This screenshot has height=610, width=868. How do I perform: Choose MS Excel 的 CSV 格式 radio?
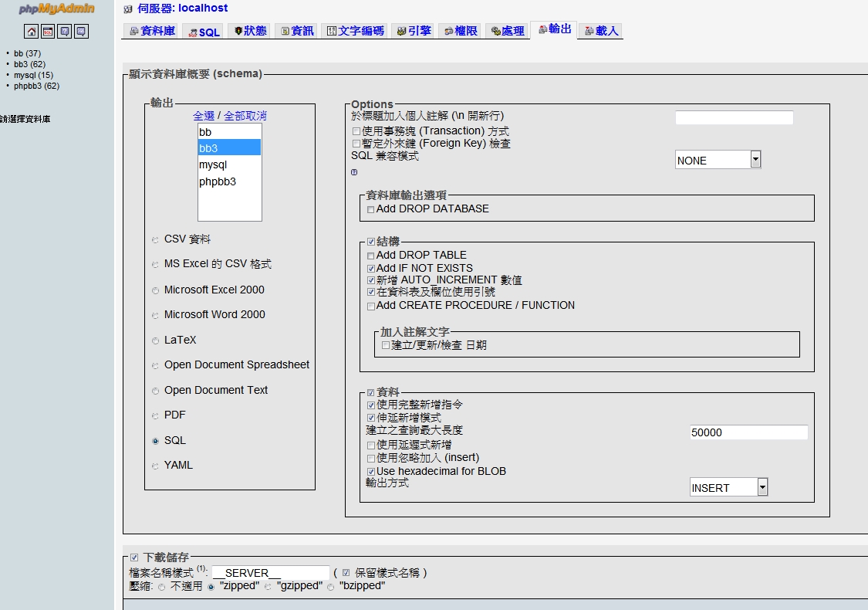(155, 265)
